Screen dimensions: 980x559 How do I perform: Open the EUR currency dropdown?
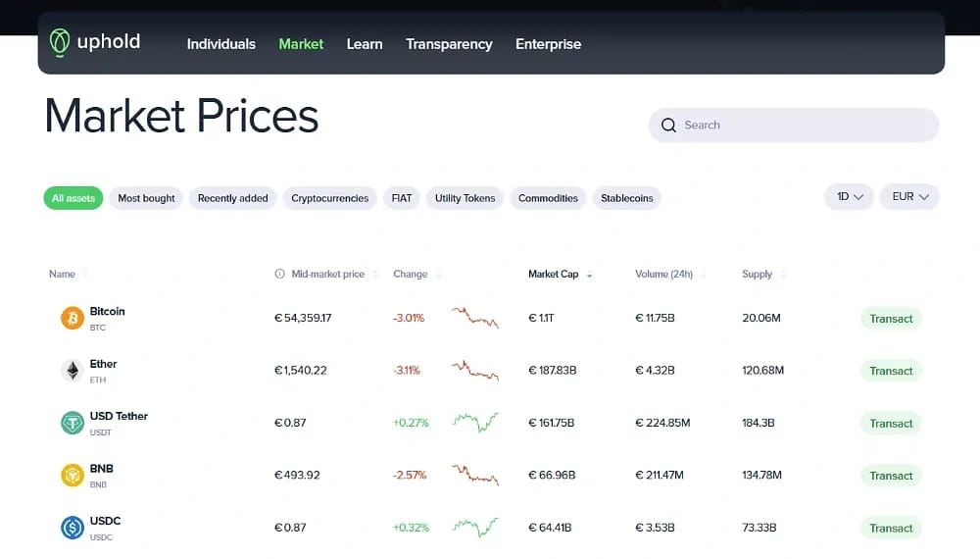pos(909,197)
